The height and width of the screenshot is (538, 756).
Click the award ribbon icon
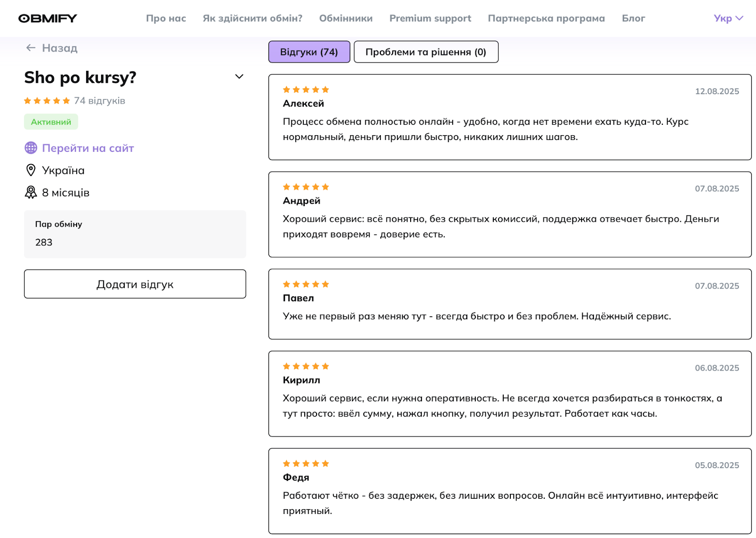(x=31, y=192)
